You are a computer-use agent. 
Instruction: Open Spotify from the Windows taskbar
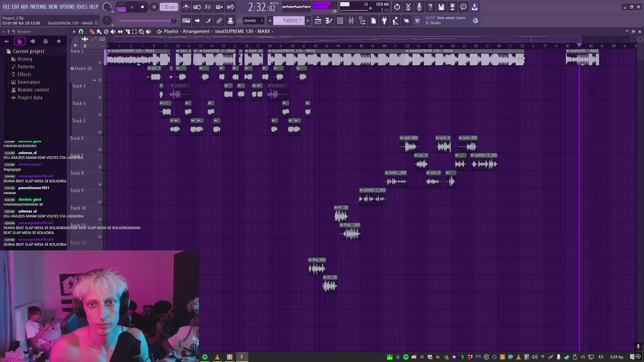(205, 357)
